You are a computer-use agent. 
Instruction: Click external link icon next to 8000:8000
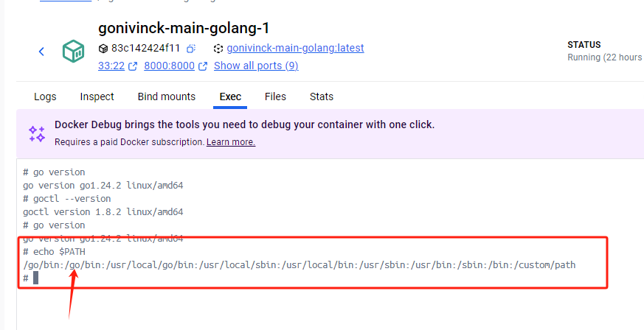click(203, 66)
